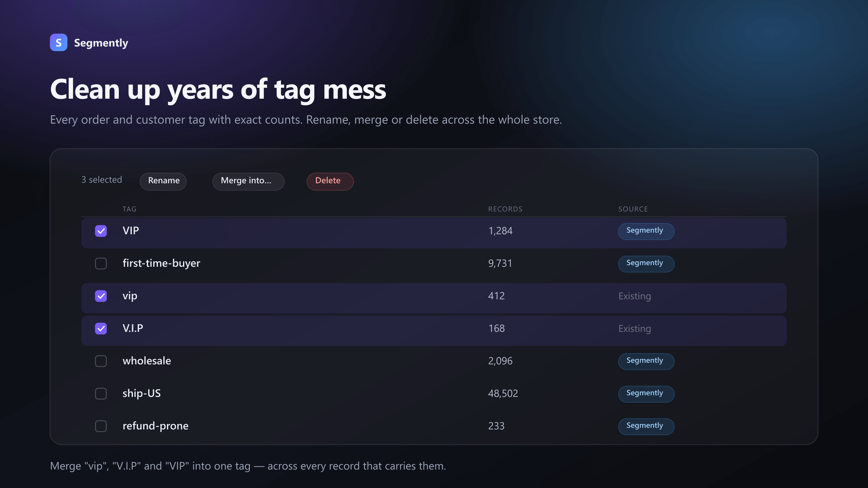Tick the wholesale tag checkbox
The image size is (868, 488).
101,361
